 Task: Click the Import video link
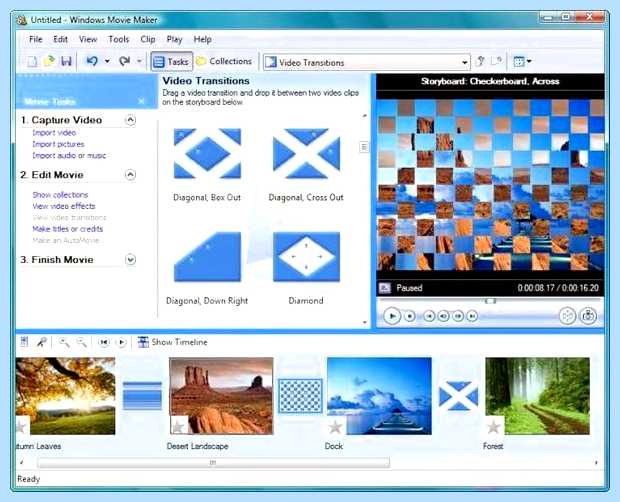coord(54,133)
